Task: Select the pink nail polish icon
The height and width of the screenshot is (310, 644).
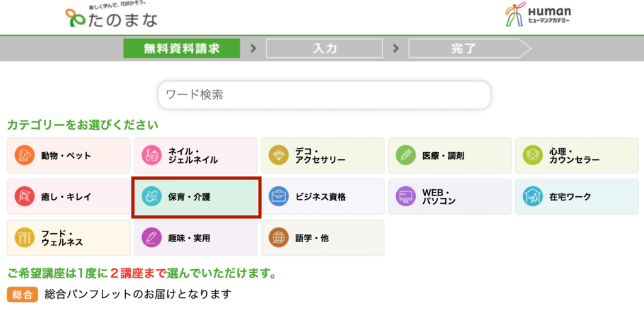Action: [150, 155]
